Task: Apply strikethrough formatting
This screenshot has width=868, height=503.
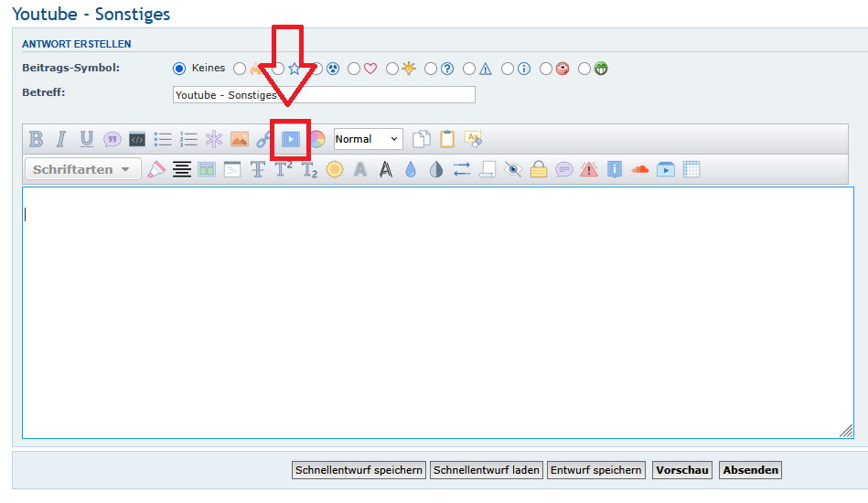Action: 257,169
